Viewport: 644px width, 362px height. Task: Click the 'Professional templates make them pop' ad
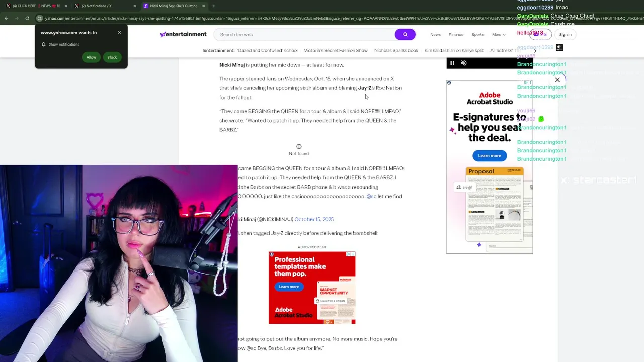click(312, 288)
